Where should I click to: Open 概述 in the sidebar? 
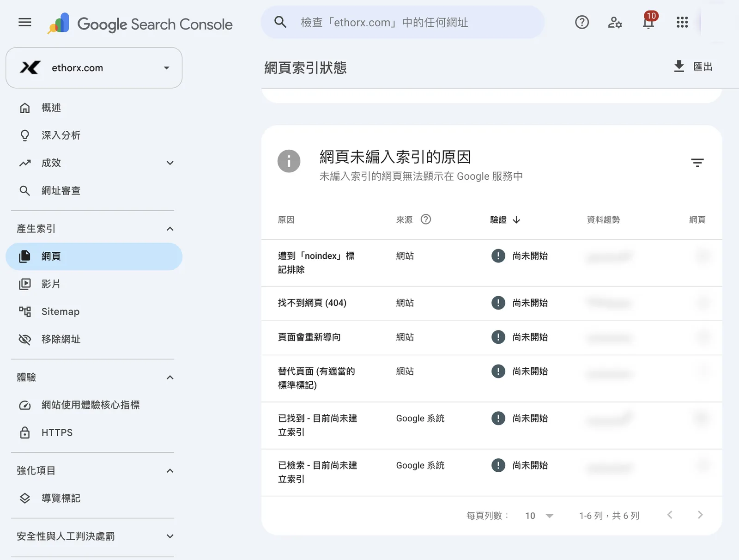(x=94, y=108)
